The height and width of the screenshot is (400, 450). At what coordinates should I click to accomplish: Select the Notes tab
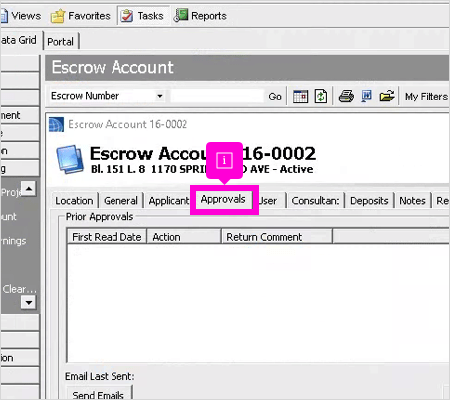click(412, 201)
